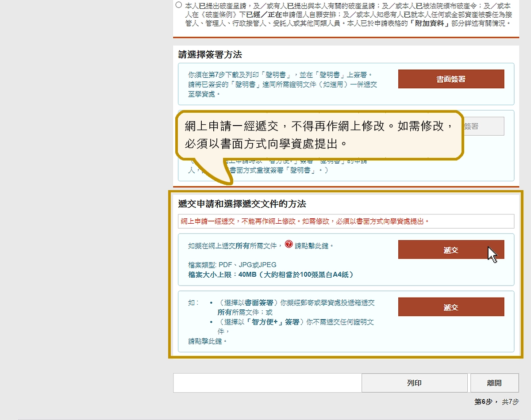The height and width of the screenshot is (420, 531).
Task: Click the bankruptcy declaration paragraph text
Action: tap(347, 14)
